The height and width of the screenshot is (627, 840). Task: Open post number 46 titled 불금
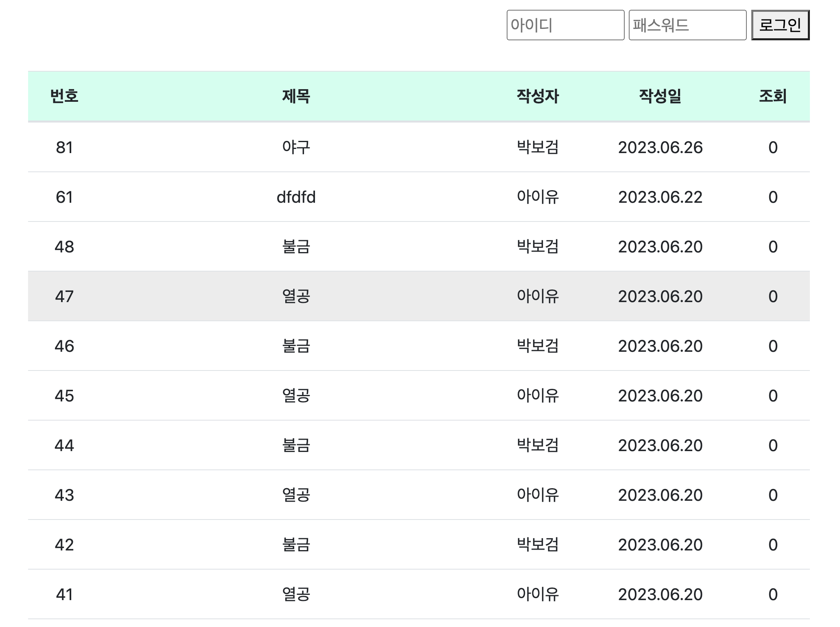296,346
